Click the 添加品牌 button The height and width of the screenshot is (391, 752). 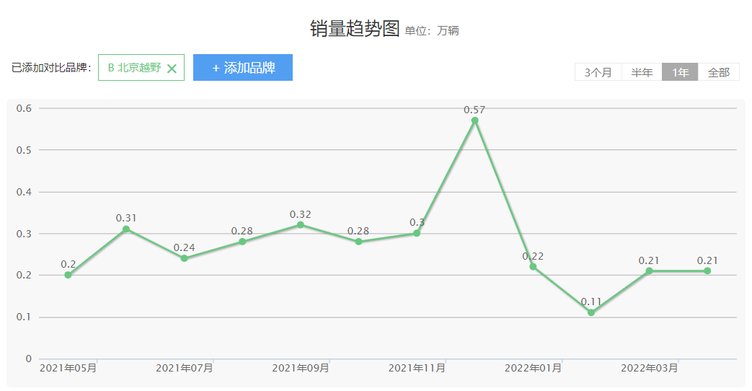[243, 68]
